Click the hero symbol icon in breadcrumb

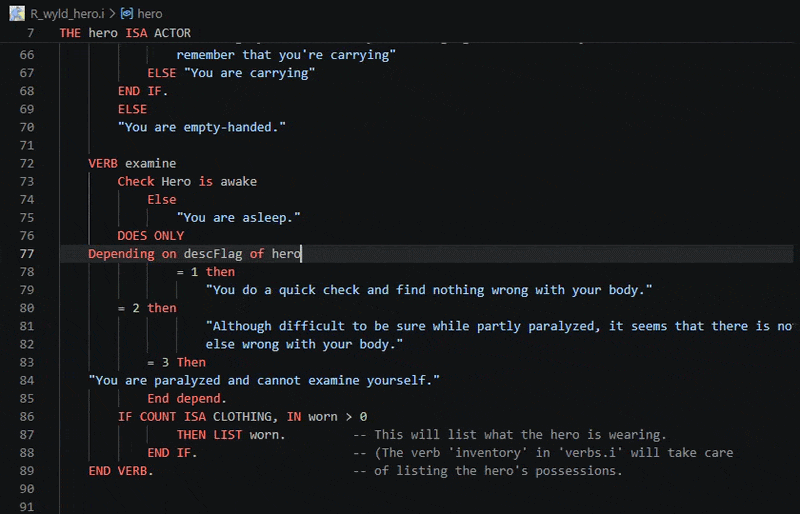tap(127, 13)
